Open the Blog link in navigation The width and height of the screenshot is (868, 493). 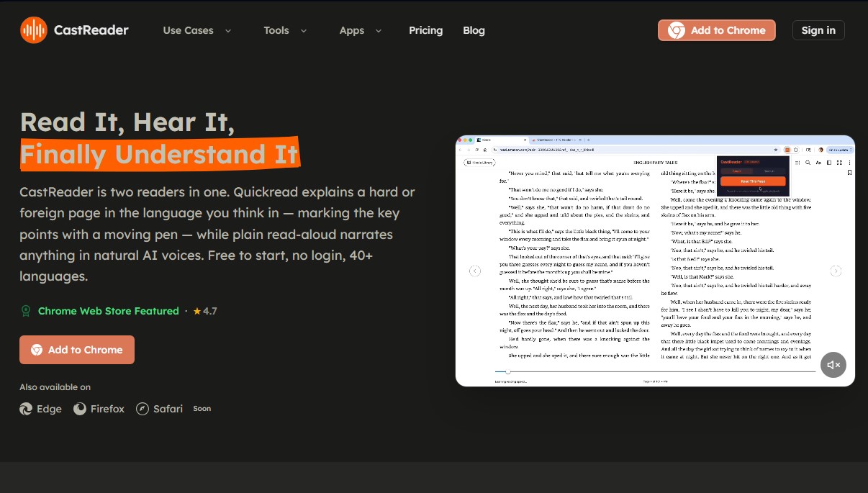coord(474,30)
